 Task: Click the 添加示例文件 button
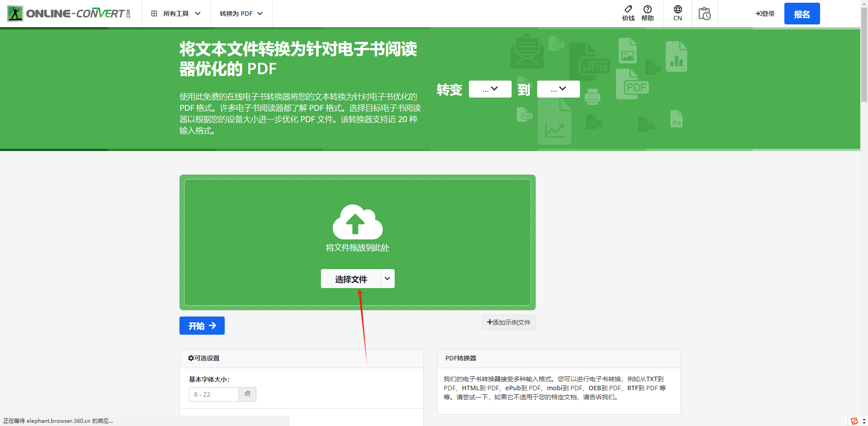click(508, 322)
